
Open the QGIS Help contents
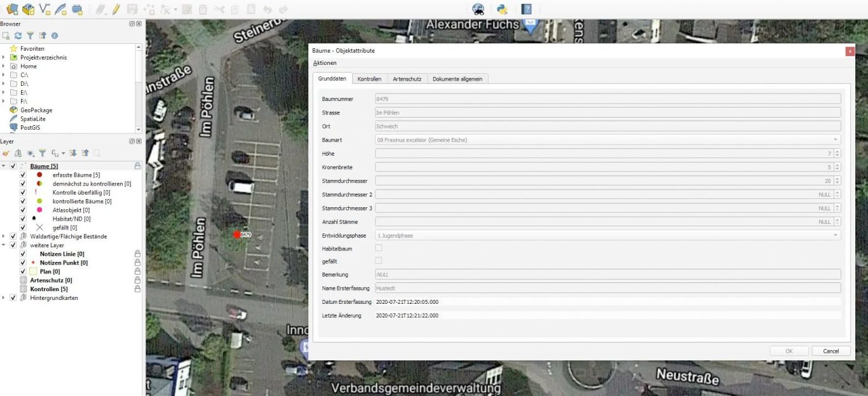point(526,8)
